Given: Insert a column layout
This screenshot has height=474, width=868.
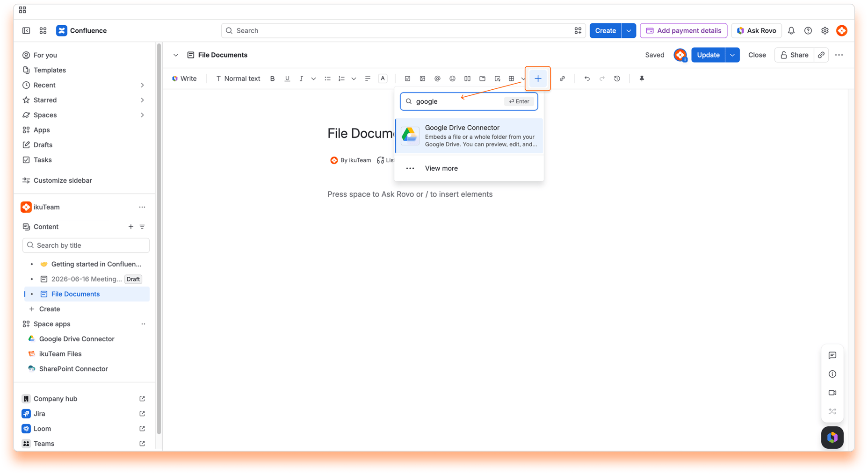Looking at the screenshot, I should (467, 79).
